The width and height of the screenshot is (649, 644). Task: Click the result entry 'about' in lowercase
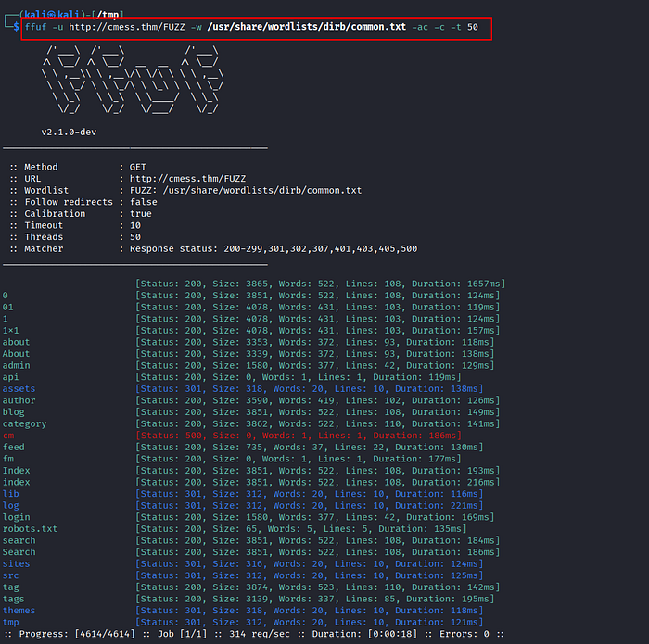(16, 342)
